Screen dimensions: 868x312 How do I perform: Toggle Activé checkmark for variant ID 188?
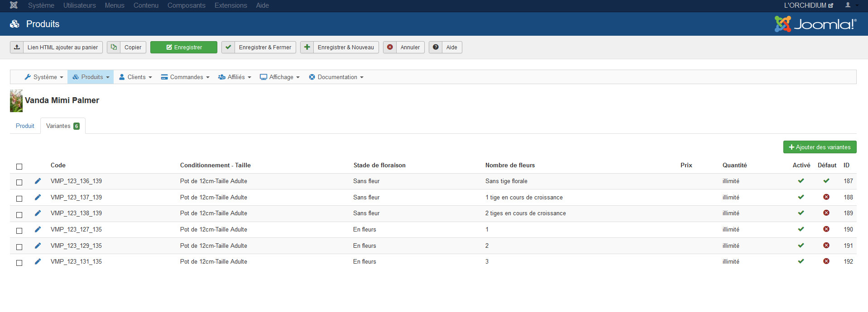801,197
